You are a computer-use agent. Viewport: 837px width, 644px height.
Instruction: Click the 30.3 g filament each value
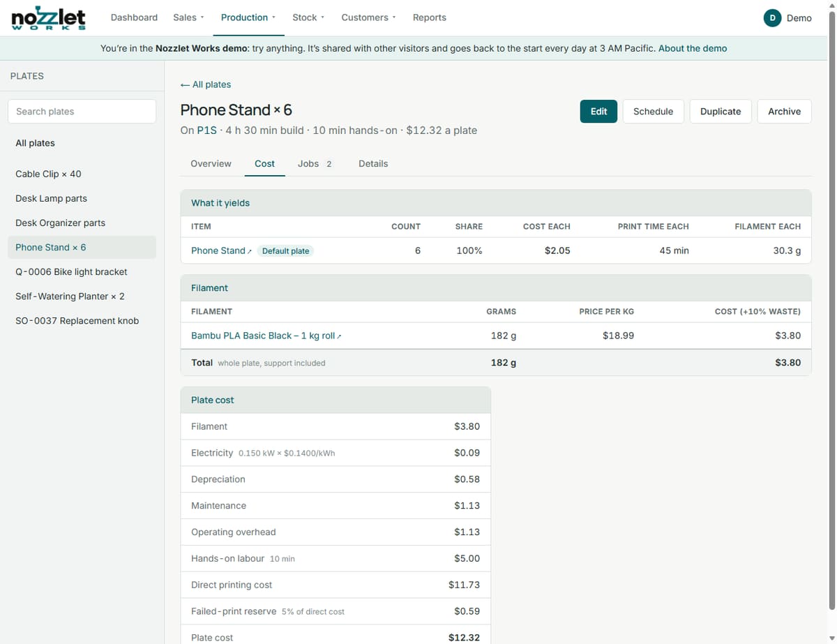pos(787,250)
